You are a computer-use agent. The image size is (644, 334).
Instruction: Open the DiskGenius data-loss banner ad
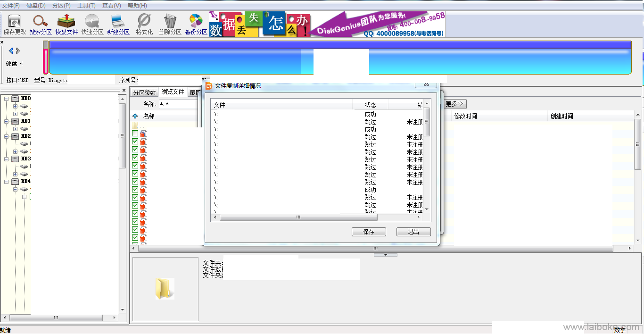(327, 25)
